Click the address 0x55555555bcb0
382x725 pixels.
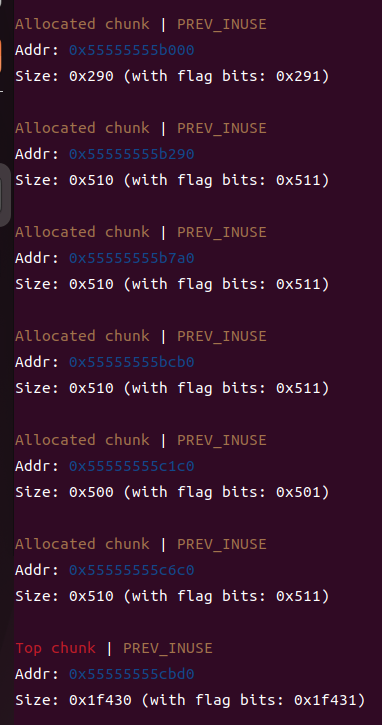click(132, 362)
